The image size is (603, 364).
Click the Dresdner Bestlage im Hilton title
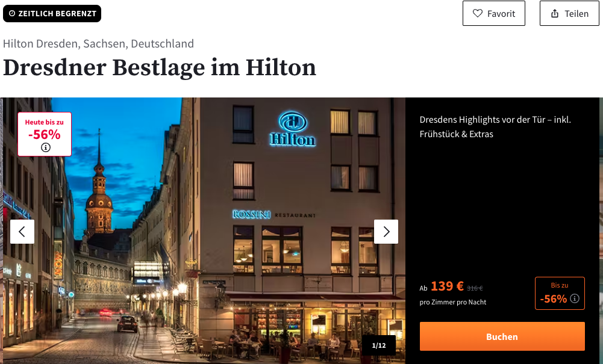pyautogui.click(x=160, y=67)
